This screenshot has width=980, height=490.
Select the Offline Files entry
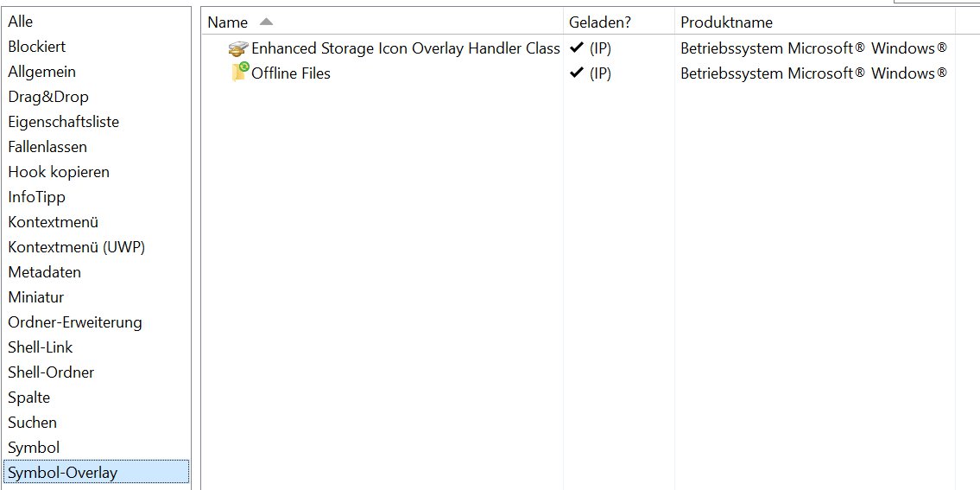(x=291, y=73)
